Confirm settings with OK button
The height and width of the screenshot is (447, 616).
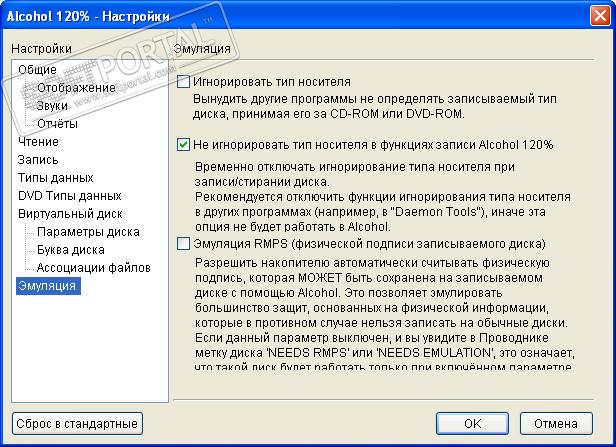click(472, 423)
